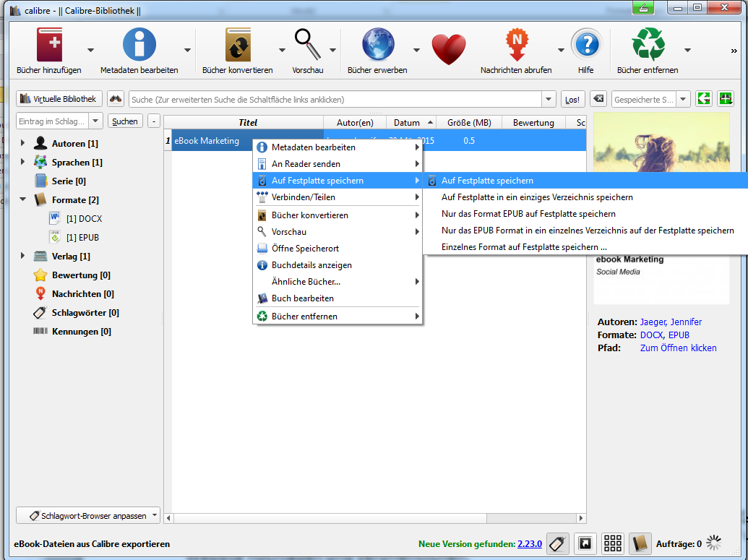Screen dimensions: 748x560
Task: Click the Bücher hinzufügen toolbar icon
Action: click(49, 46)
